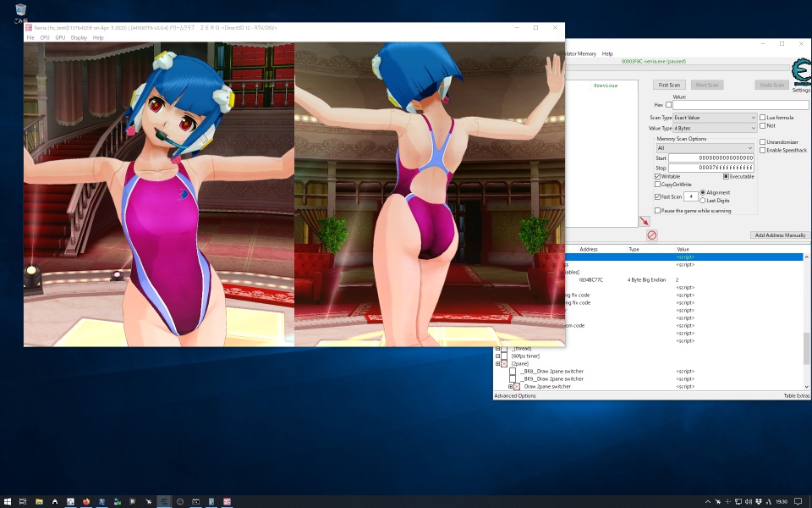Viewport: 812px width, 508px height.
Task: Launch Firefox from the taskbar
Action: (86, 501)
